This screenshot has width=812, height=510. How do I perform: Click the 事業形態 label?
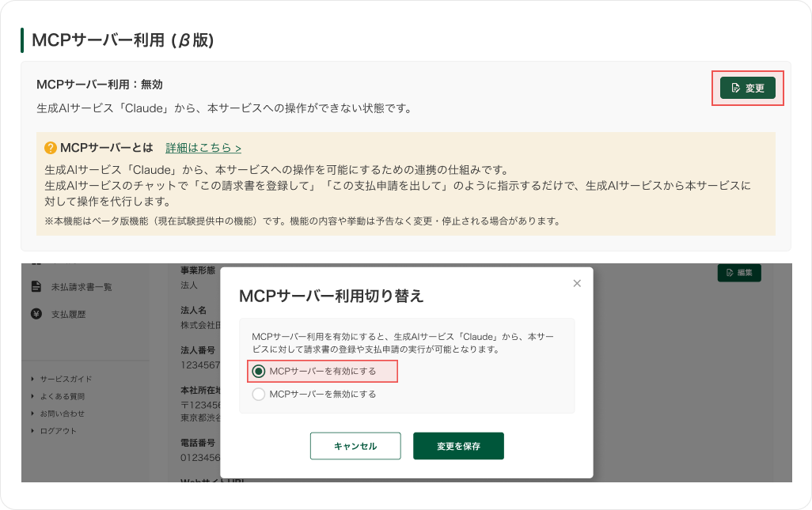198,270
